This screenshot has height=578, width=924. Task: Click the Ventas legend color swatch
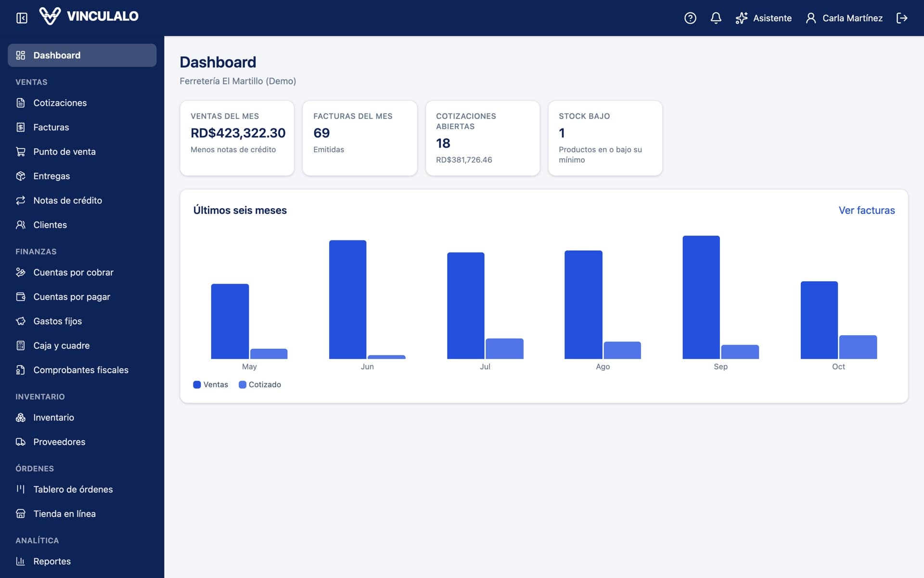point(197,384)
